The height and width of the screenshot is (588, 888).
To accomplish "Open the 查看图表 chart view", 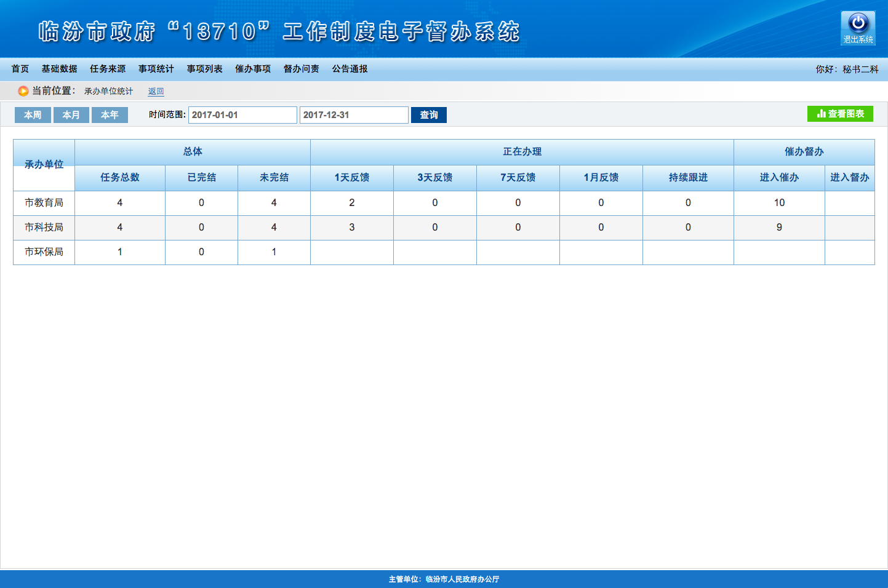I will pos(840,114).
